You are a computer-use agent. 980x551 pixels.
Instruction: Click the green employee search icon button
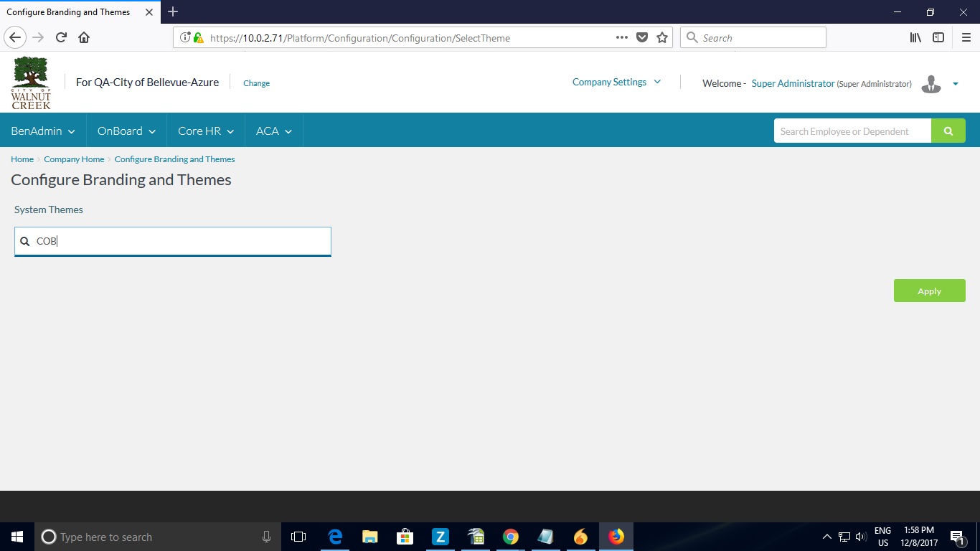[948, 131]
